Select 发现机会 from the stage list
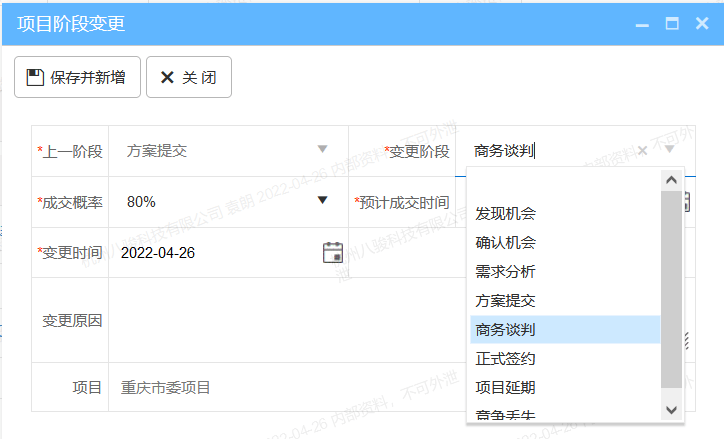Viewport: 724px width, 439px height. (x=505, y=214)
